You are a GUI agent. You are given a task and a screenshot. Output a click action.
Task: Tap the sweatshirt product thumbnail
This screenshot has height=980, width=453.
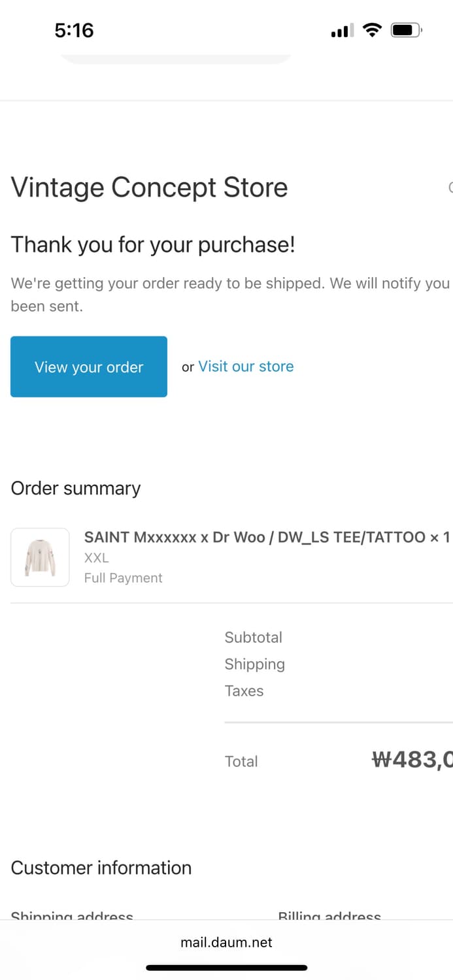click(x=40, y=557)
